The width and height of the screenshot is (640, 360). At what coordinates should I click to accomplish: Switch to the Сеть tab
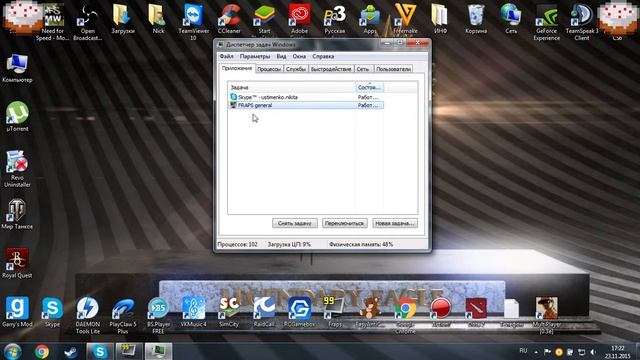[363, 69]
